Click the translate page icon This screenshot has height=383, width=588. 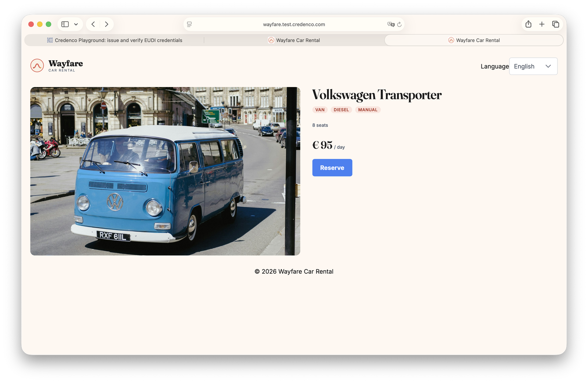[391, 24]
